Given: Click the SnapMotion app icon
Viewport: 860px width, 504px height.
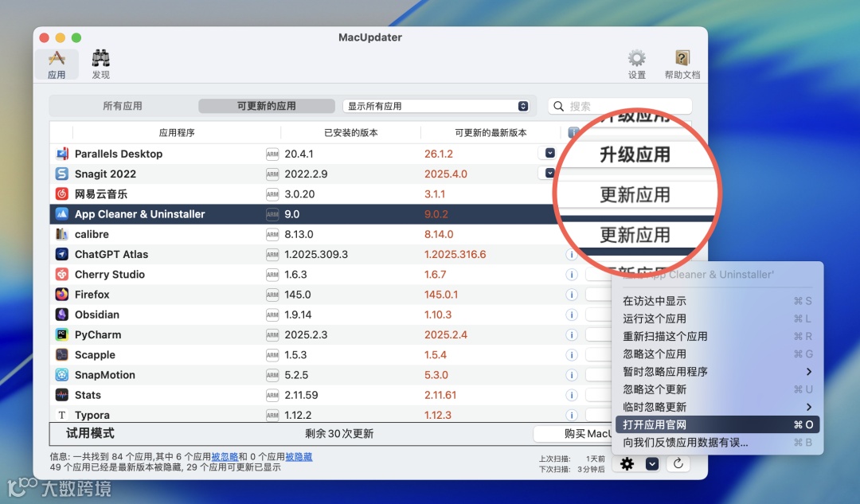Looking at the screenshot, I should tap(62, 374).
